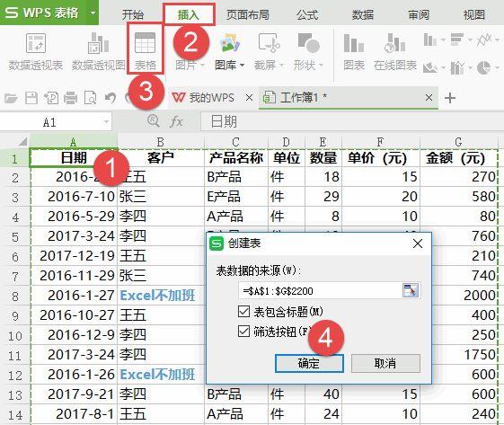Toggle the 表包含标题 checkbox
This screenshot has height=425, width=504.
(x=243, y=311)
